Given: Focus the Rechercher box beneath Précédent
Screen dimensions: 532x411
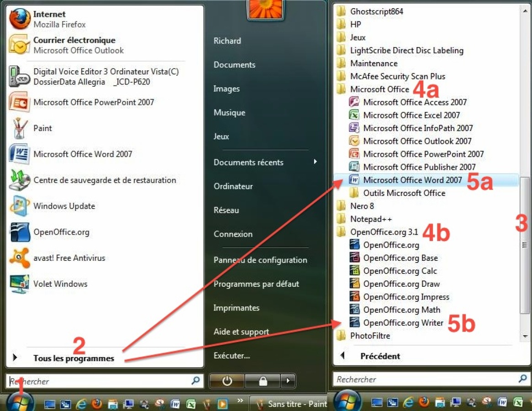Looking at the screenshot, I should 431,379.
